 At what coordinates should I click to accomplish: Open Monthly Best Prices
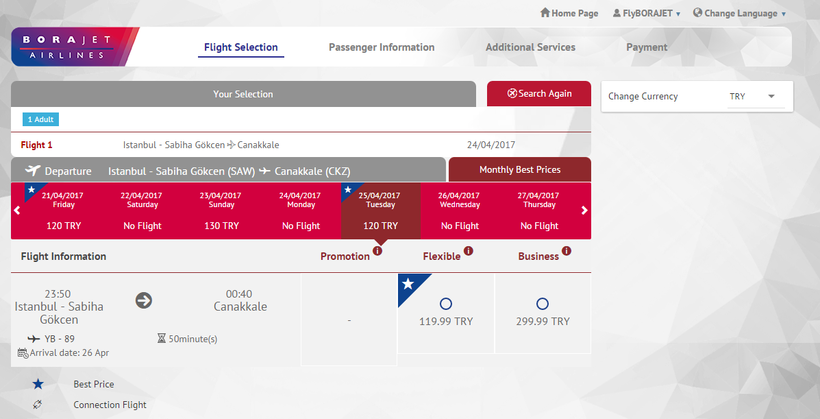[x=519, y=170]
